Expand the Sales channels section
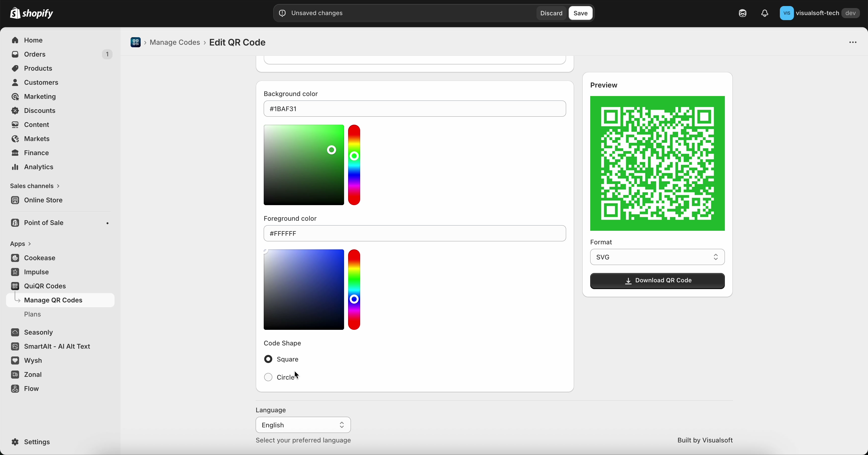The width and height of the screenshot is (868, 455). pyautogui.click(x=35, y=186)
